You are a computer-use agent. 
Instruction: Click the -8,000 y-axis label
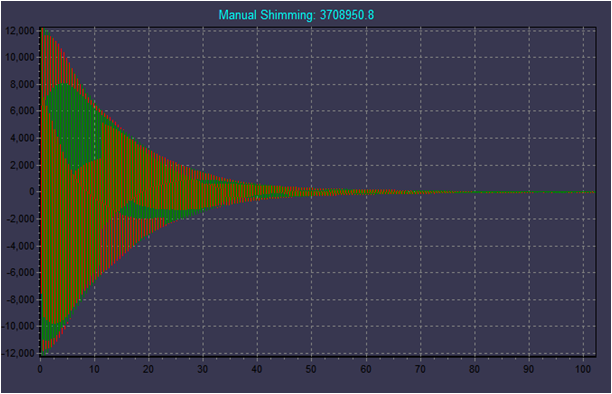point(21,300)
